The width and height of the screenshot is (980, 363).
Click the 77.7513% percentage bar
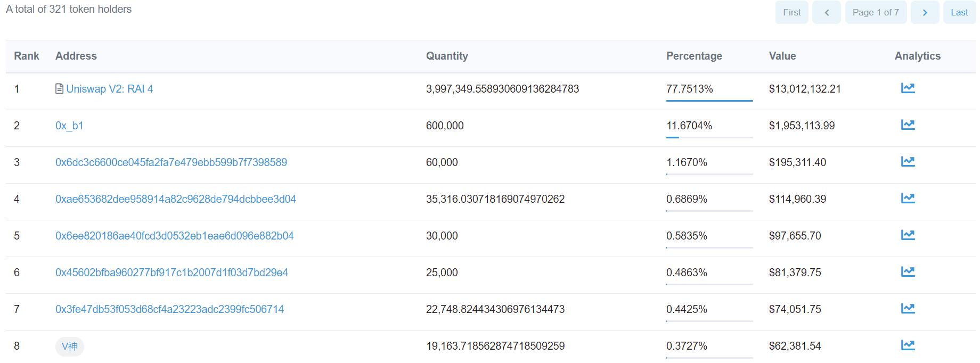coord(709,100)
